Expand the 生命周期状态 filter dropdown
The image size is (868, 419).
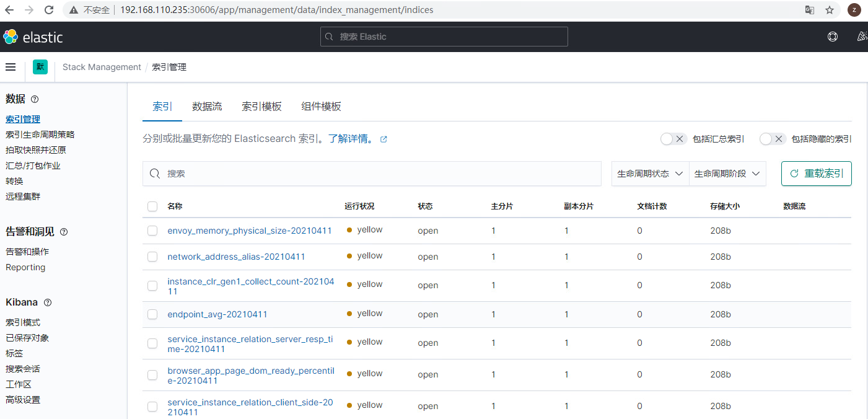click(x=650, y=174)
